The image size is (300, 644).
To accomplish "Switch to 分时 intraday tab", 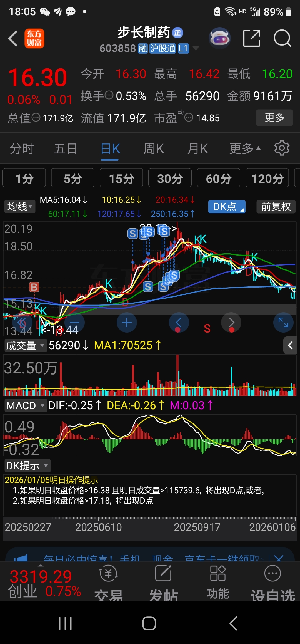I will (x=22, y=148).
